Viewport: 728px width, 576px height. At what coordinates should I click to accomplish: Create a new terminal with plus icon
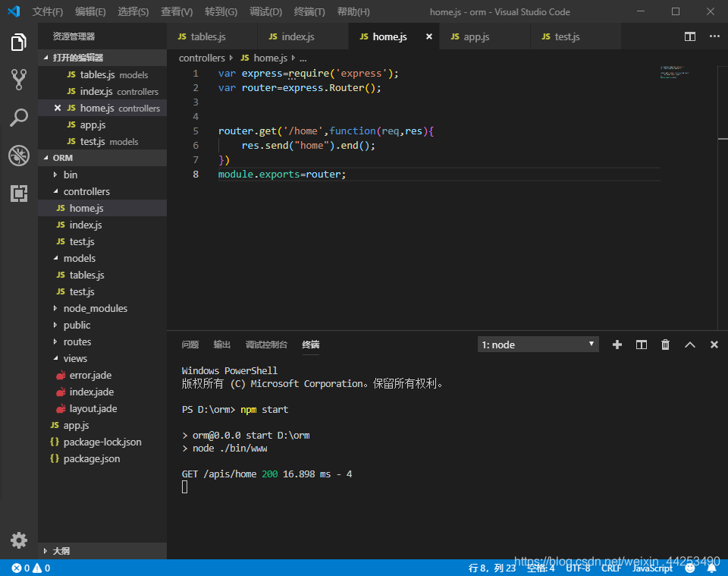coord(617,345)
